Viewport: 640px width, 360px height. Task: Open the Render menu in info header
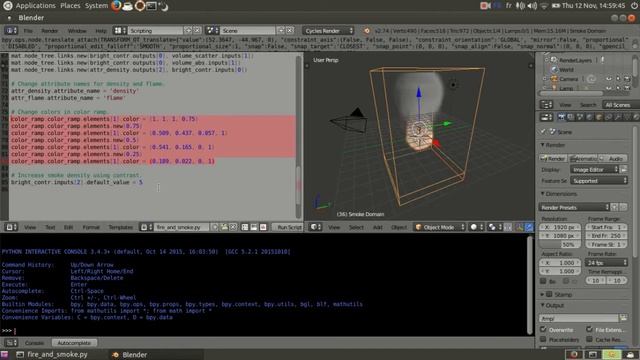tap(49, 31)
